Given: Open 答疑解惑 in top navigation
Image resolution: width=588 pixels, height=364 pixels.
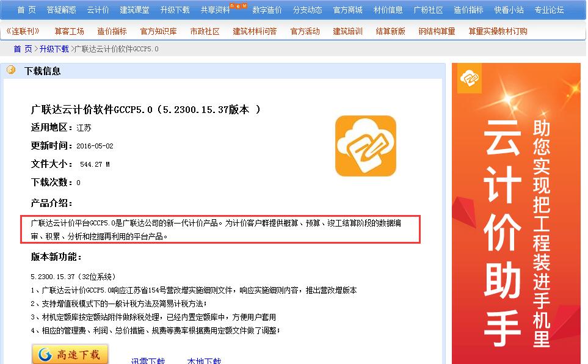Looking at the screenshot, I should (61, 10).
